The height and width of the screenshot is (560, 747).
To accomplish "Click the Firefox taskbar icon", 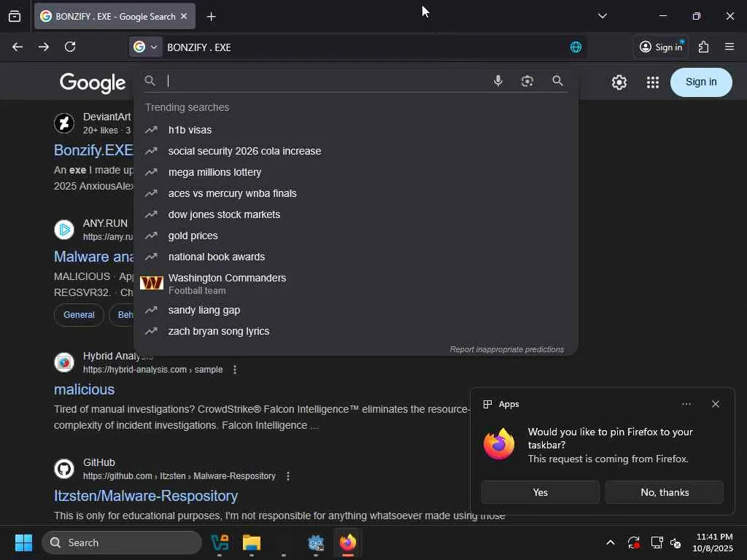I will [348, 542].
